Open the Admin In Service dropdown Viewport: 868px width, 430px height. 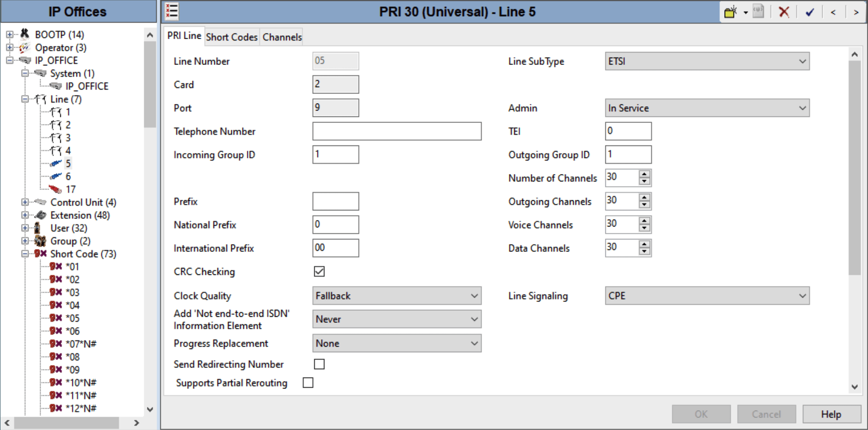pos(707,108)
